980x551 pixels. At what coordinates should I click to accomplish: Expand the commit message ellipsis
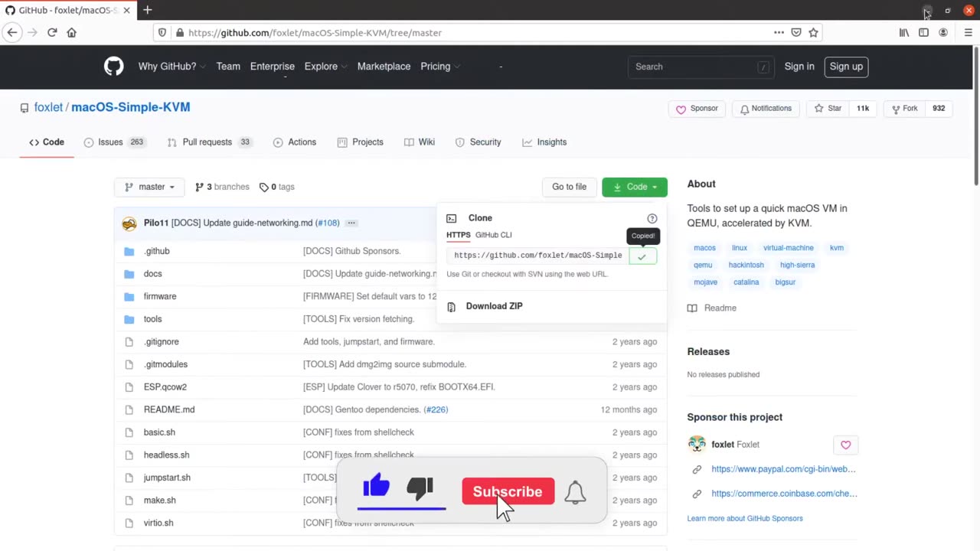pyautogui.click(x=351, y=223)
